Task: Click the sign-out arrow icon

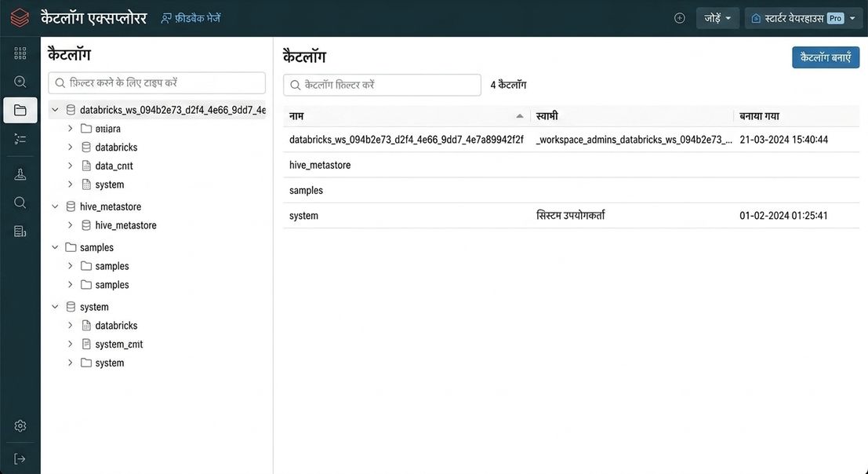Action: 20,458
